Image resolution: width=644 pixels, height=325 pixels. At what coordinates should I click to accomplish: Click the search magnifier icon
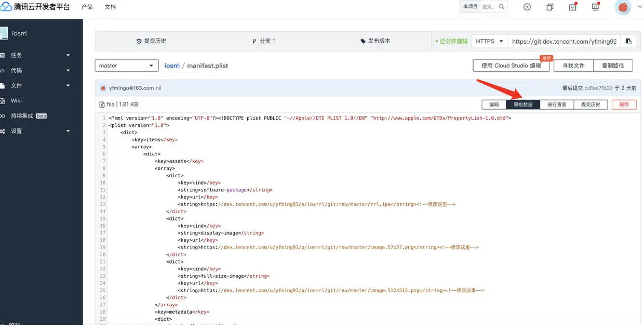(x=502, y=7)
